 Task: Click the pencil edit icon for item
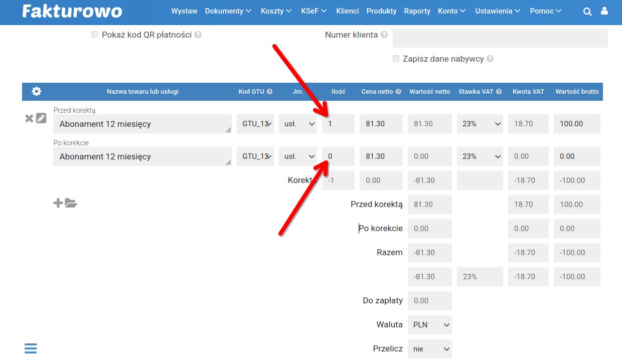click(41, 118)
